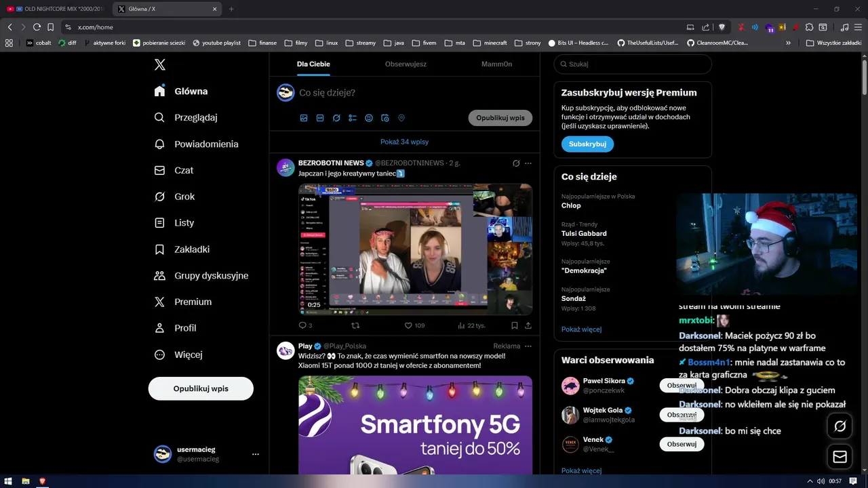The image size is (868, 488).
Task: Go to Główna in the sidebar
Action: (181, 91)
